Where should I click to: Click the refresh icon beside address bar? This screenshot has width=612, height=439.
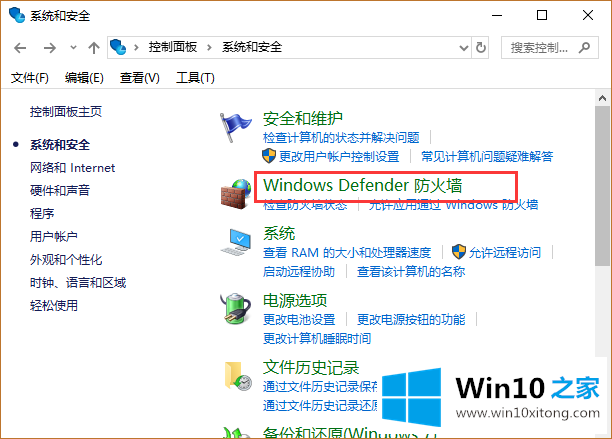pos(481,48)
